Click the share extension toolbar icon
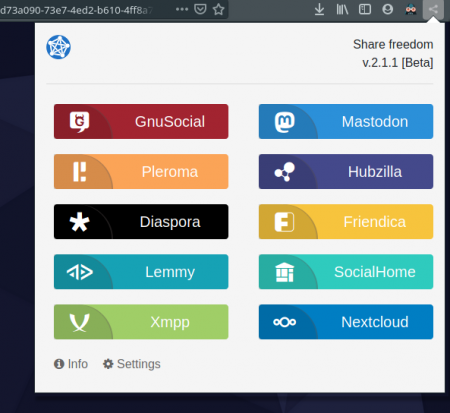 coord(433,9)
